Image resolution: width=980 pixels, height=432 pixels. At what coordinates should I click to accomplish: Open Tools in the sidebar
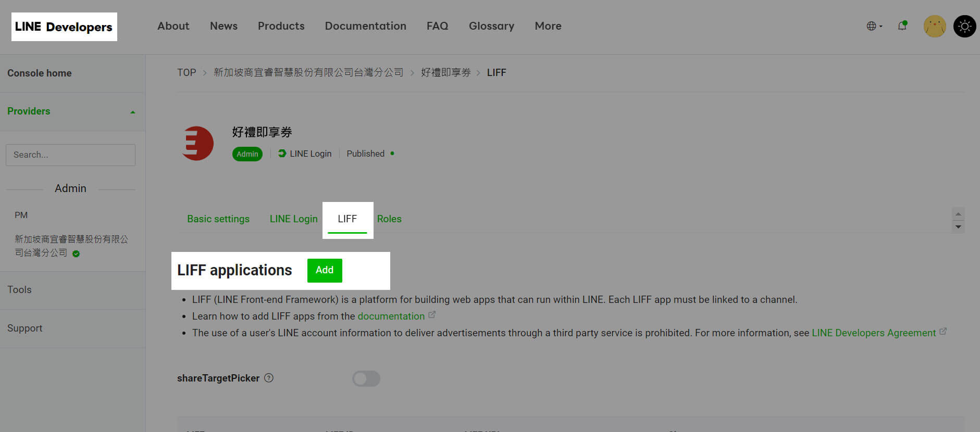point(19,290)
